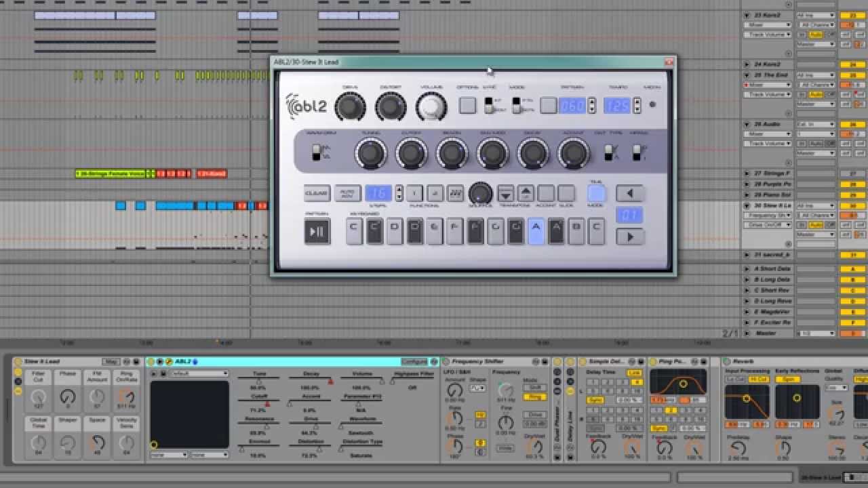Show or hide rack devices icon
Viewport: 868px width, 488px height.
click(18, 391)
